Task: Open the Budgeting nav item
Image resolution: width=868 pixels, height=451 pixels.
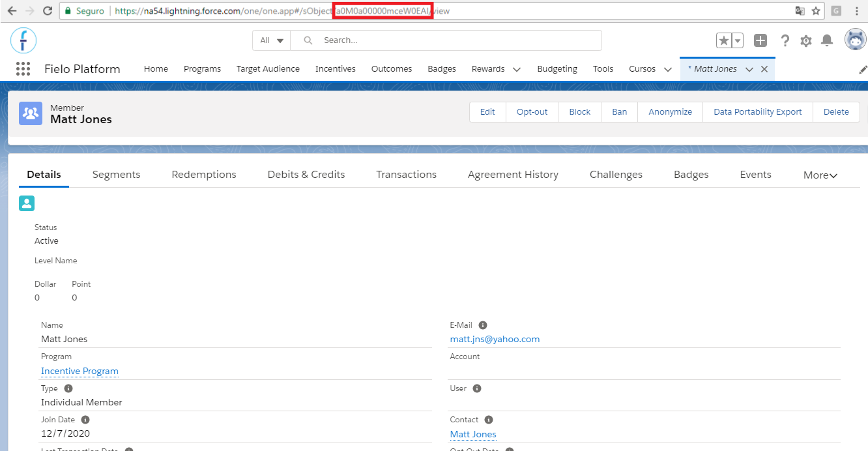Action: [557, 69]
